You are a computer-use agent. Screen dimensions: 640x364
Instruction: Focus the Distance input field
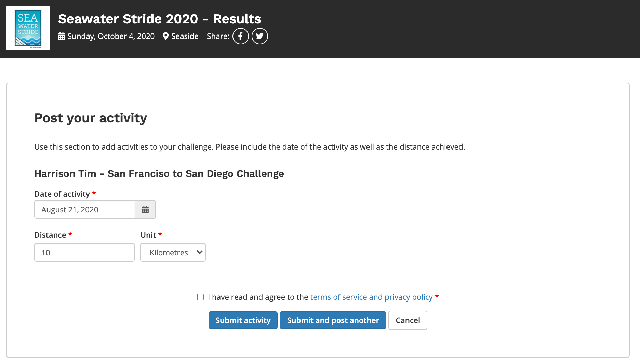click(x=84, y=252)
